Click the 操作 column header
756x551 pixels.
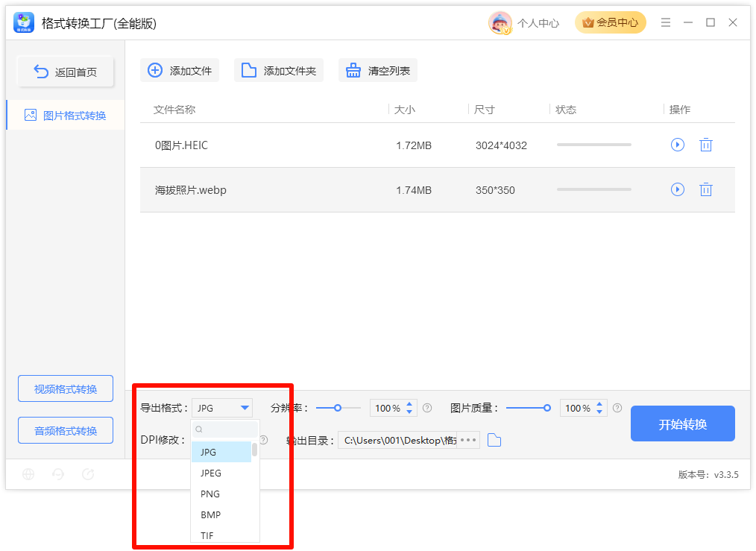pyautogui.click(x=680, y=110)
